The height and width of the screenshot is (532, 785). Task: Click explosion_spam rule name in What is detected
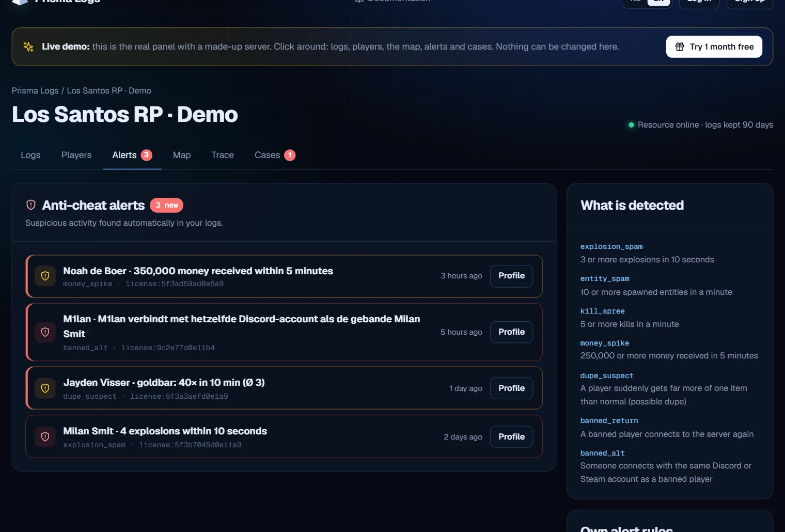pos(611,247)
